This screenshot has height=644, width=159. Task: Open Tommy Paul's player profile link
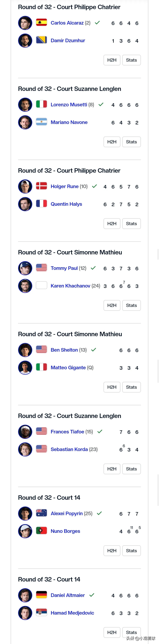point(64,268)
